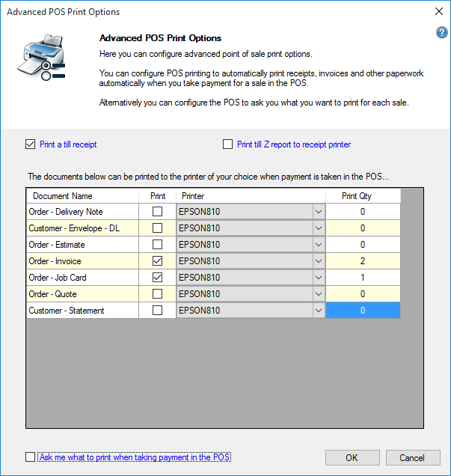Untick Print checkbox for Order - Job Card
The width and height of the screenshot is (451, 476).
click(157, 278)
